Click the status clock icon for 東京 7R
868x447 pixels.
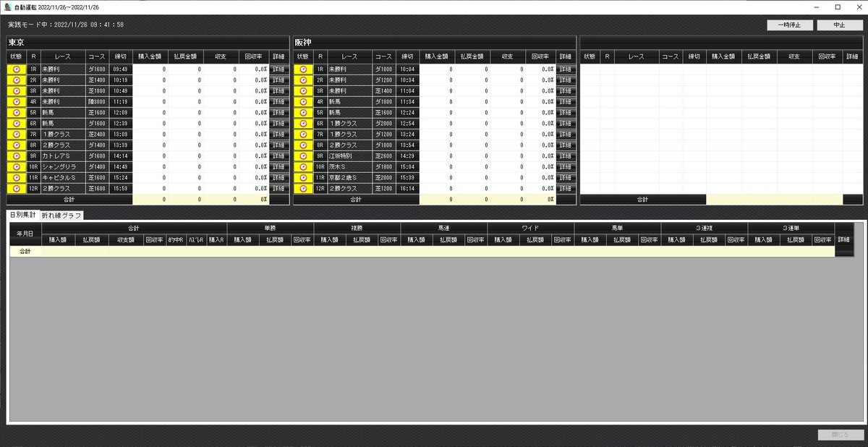tap(16, 135)
